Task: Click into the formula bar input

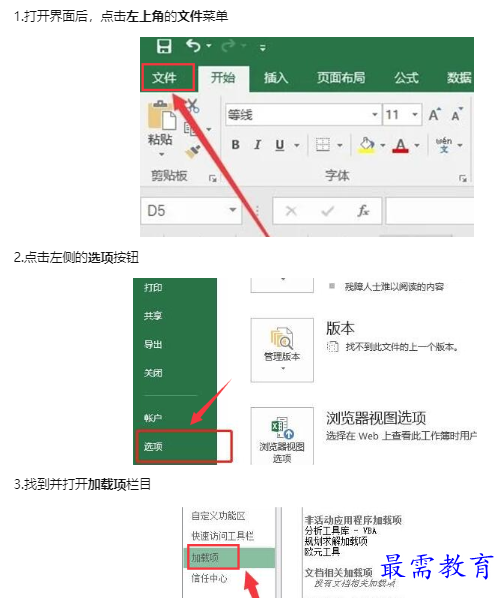Action: click(430, 211)
